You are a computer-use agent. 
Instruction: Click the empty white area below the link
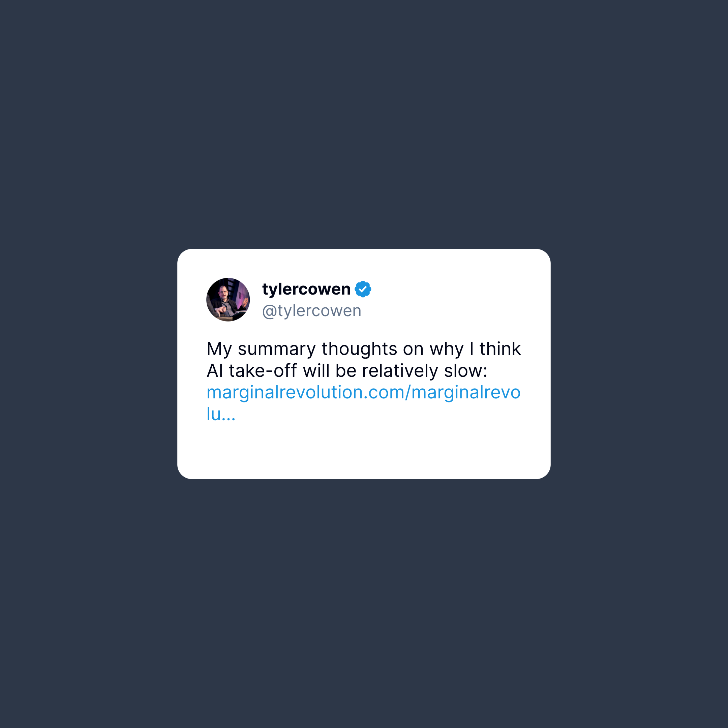click(x=364, y=450)
